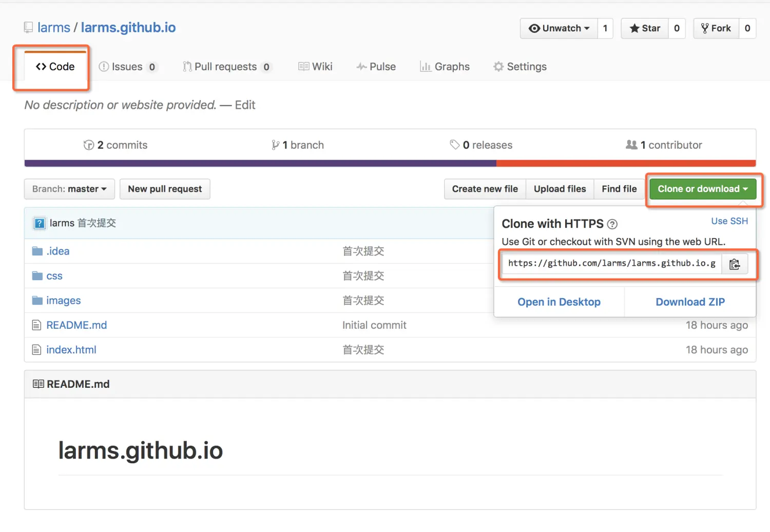Click the Upload files button
Image resolution: width=770 pixels, height=532 pixels.
click(560, 189)
